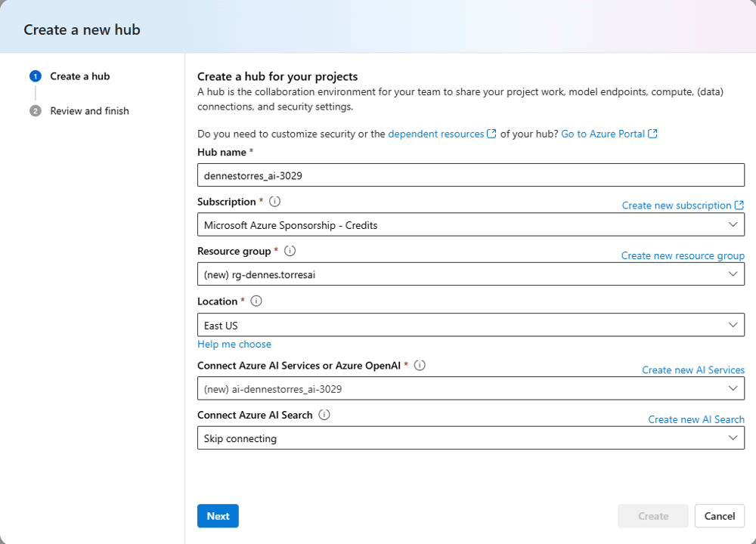Open the Location dropdown set to East US
This screenshot has height=544, width=756.
pos(470,325)
